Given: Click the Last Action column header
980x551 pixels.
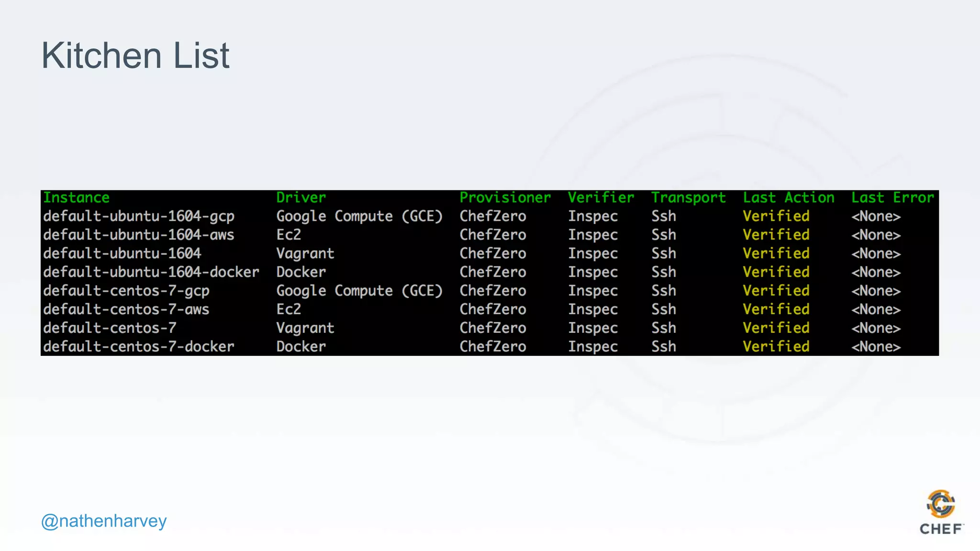Looking at the screenshot, I should 788,198.
